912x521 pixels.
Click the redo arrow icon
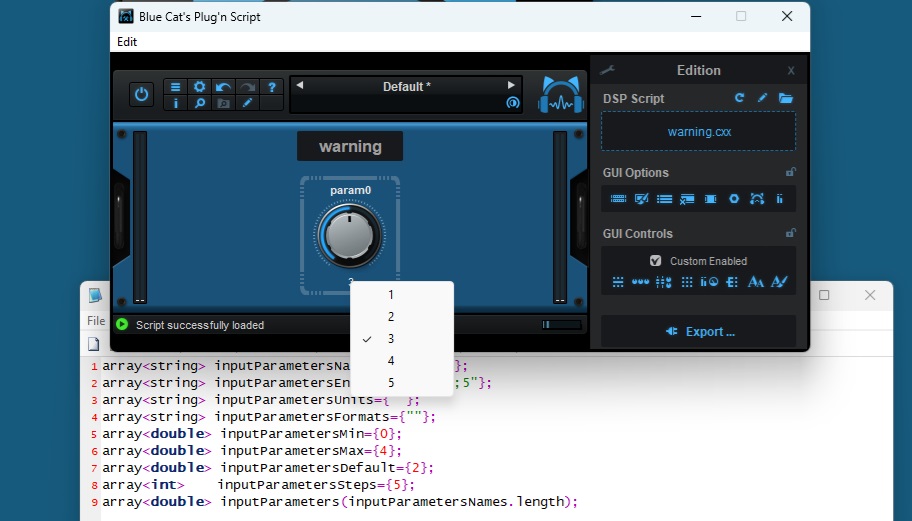point(248,87)
